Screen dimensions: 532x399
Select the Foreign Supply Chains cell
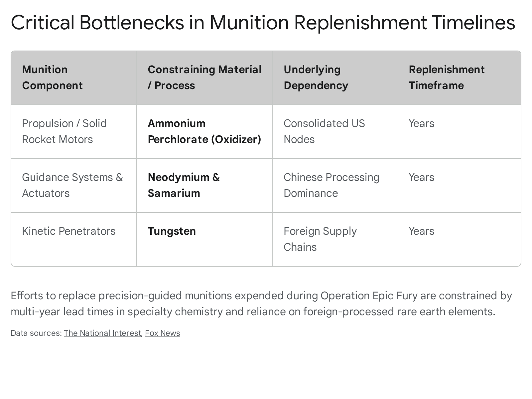[320, 239]
